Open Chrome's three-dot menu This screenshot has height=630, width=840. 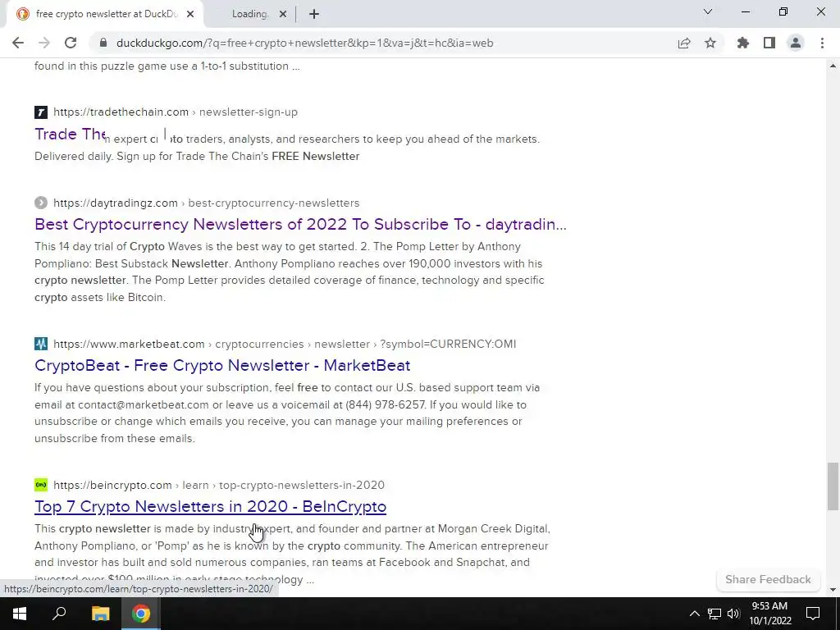[822, 43]
